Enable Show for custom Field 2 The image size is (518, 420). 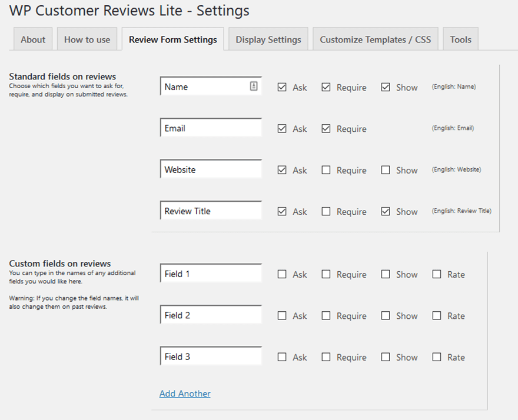tap(386, 316)
